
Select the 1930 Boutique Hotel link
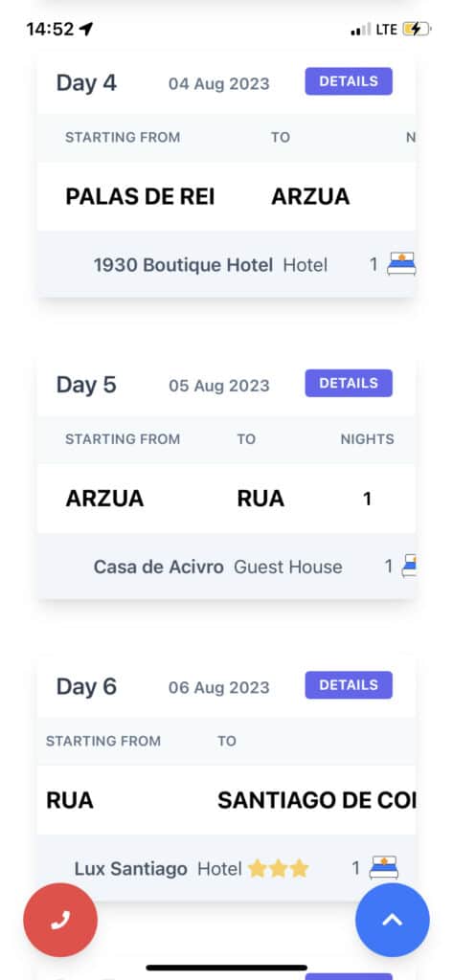(x=183, y=265)
